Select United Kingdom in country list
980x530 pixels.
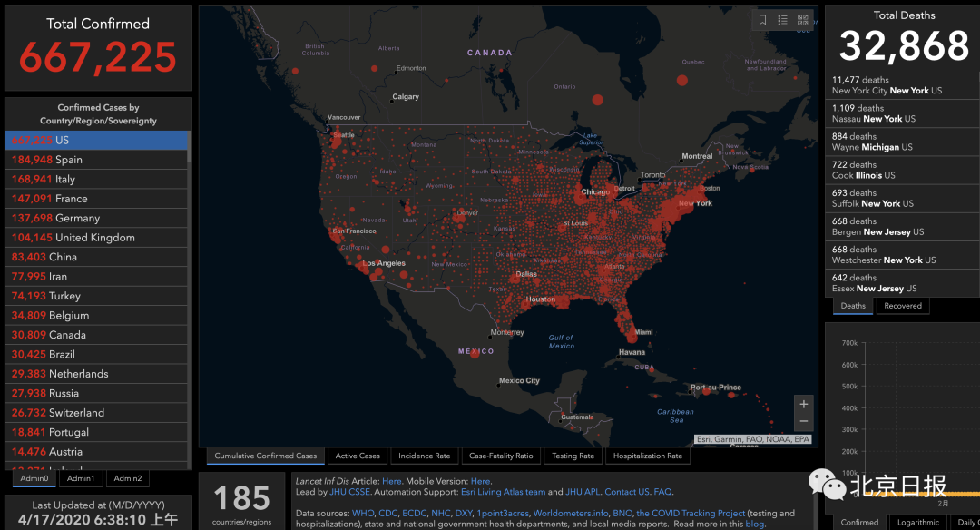[x=95, y=237]
